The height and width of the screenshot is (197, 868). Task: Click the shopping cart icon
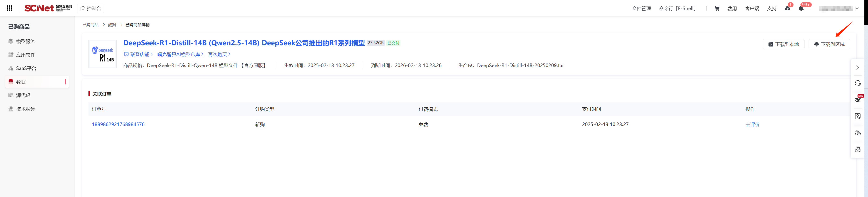tap(717, 8)
